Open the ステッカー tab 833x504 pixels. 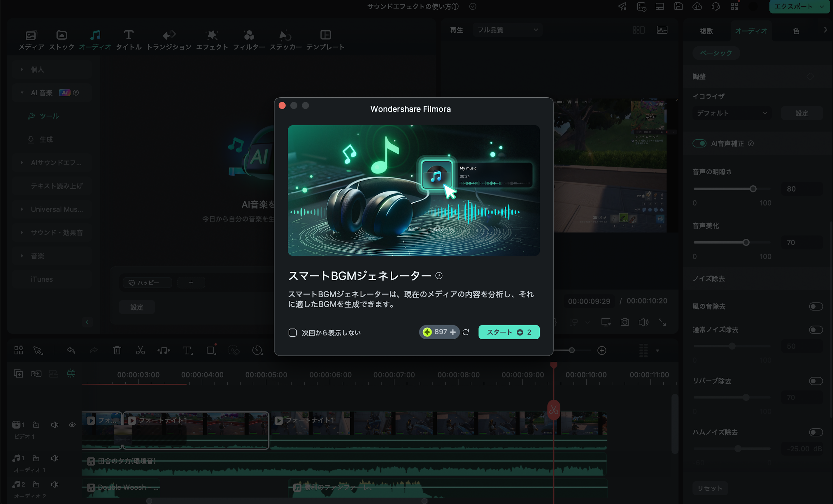pos(285,40)
